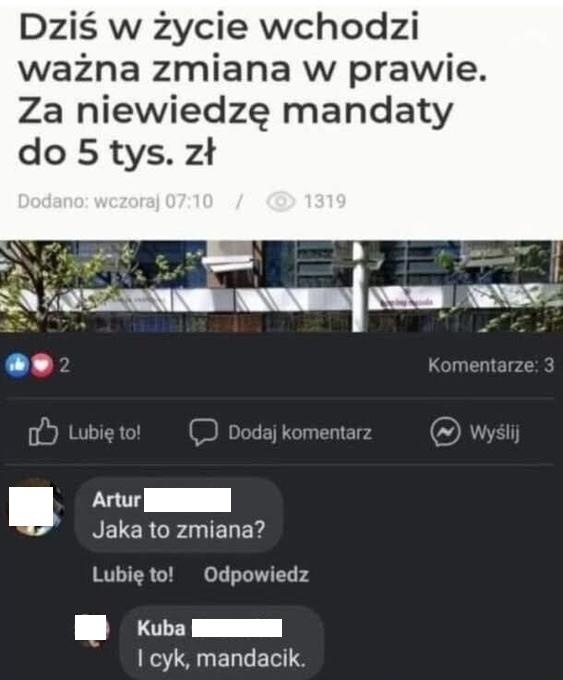
Task: Click the Dodano: wczoraj 07:10 timestamp
Action: [115, 202]
